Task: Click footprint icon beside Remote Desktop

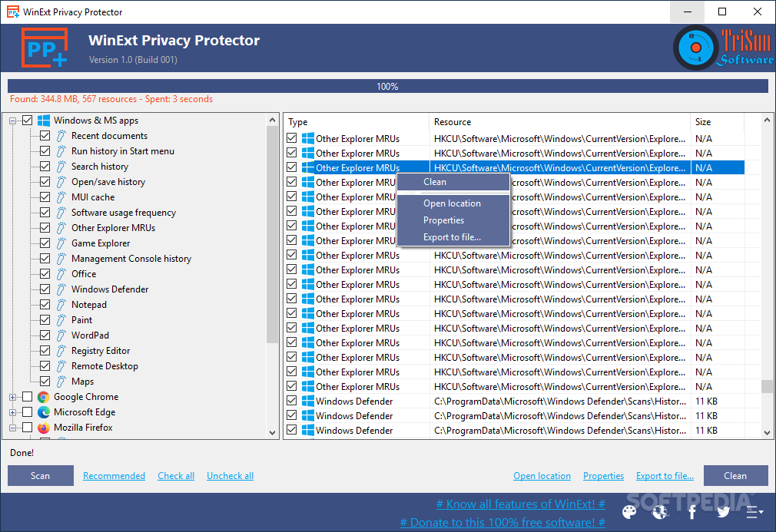Action: (61, 366)
